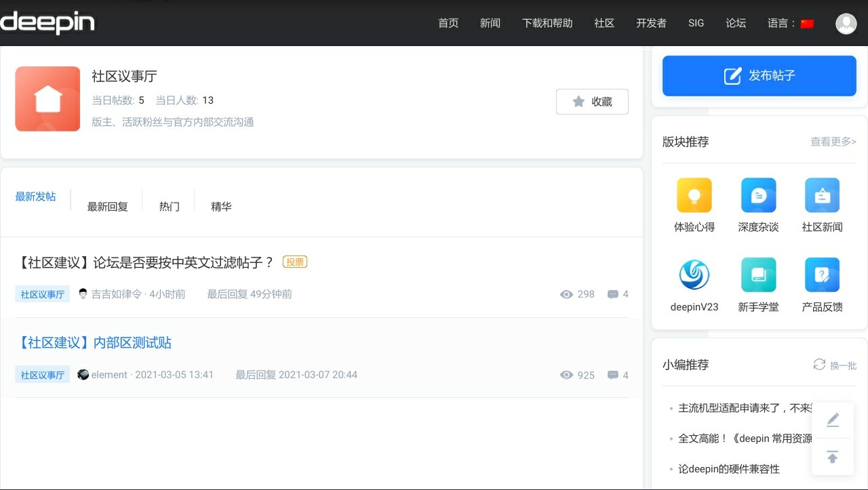Viewport: 868px width, 490px height.
Task: Click the 发布帖子 button
Action: 759,76
